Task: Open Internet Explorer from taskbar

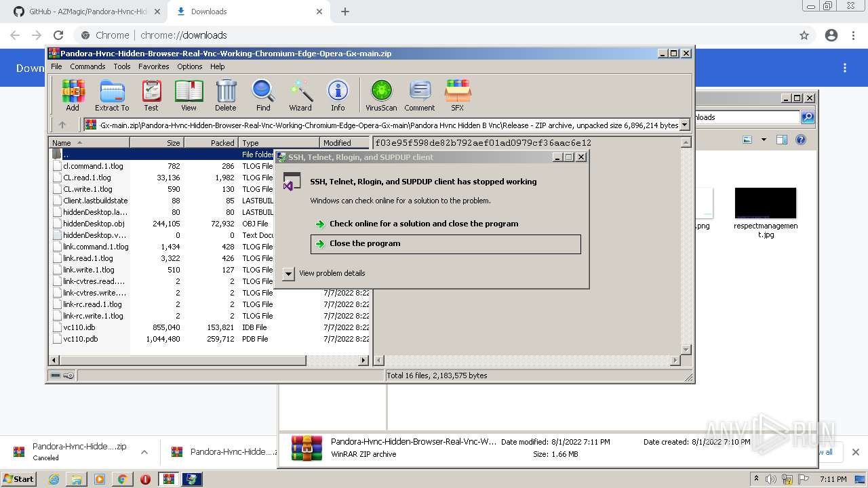Action: tap(54, 479)
